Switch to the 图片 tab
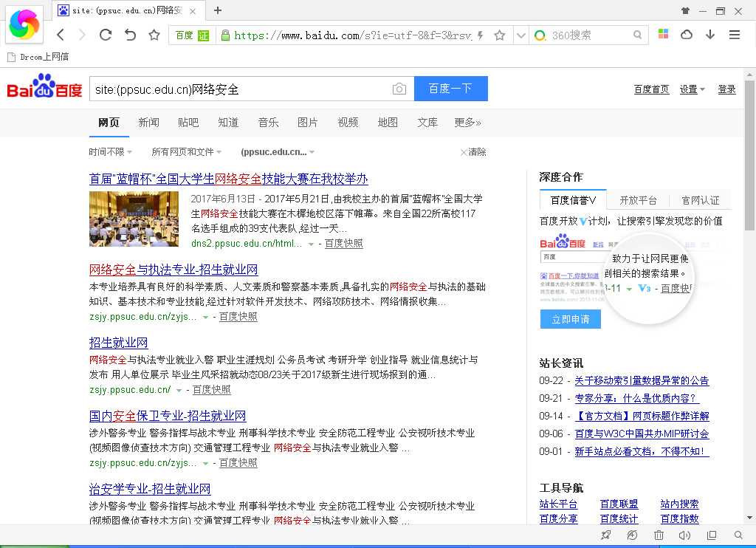The height and width of the screenshot is (548, 756). (308, 123)
